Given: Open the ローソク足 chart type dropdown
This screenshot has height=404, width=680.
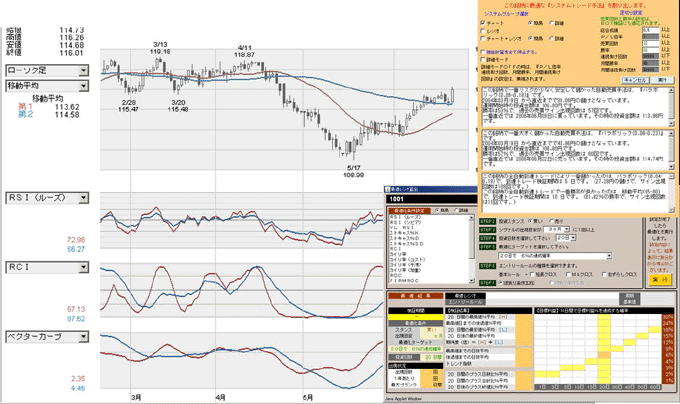Looking at the screenshot, I should pyautogui.click(x=83, y=70).
